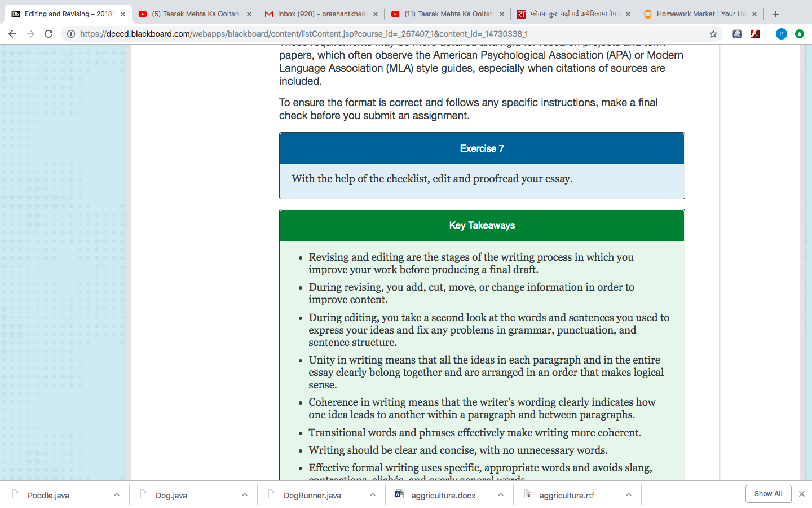812x508 pixels.
Task: Open downloaded Poodle.java file
Action: pyautogui.click(x=48, y=496)
